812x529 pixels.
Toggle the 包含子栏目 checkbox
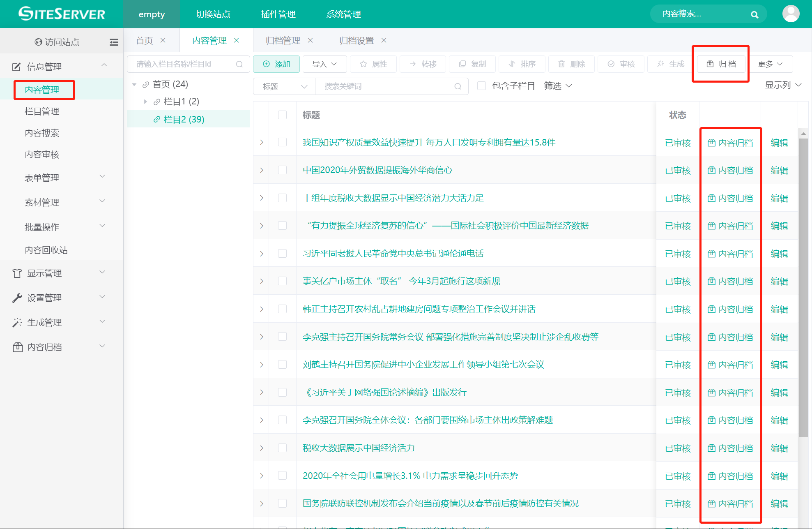(482, 86)
